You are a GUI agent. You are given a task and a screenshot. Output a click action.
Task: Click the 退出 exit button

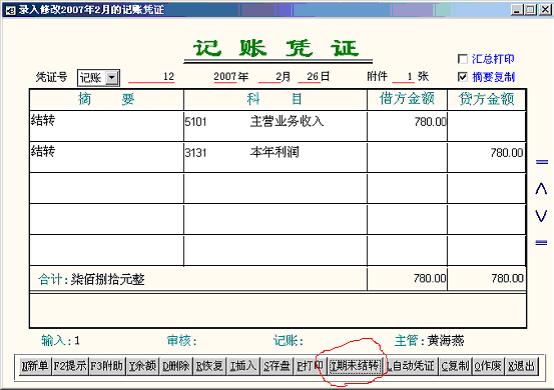coord(521,366)
